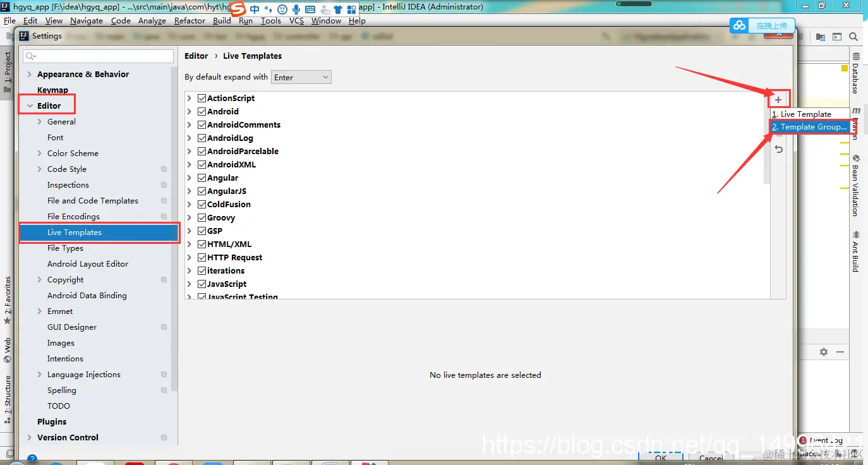Open Search Everywhere magnifier in IDEA toolbar
This screenshot has width=868, height=465.
tap(853, 37)
